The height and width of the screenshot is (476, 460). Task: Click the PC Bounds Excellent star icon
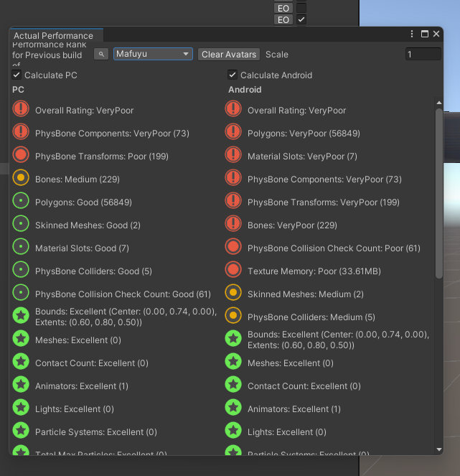[21, 315]
